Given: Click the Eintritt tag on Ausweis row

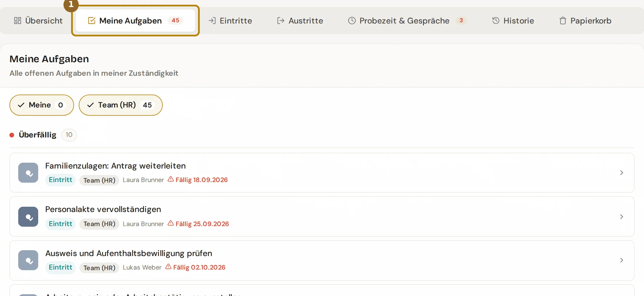Looking at the screenshot, I should pyautogui.click(x=61, y=268).
